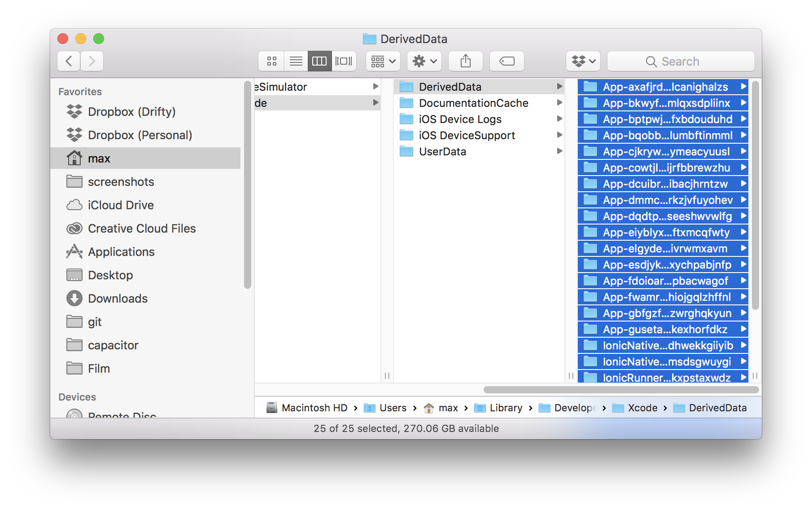Switch to list view in the toolbar

pyautogui.click(x=295, y=61)
